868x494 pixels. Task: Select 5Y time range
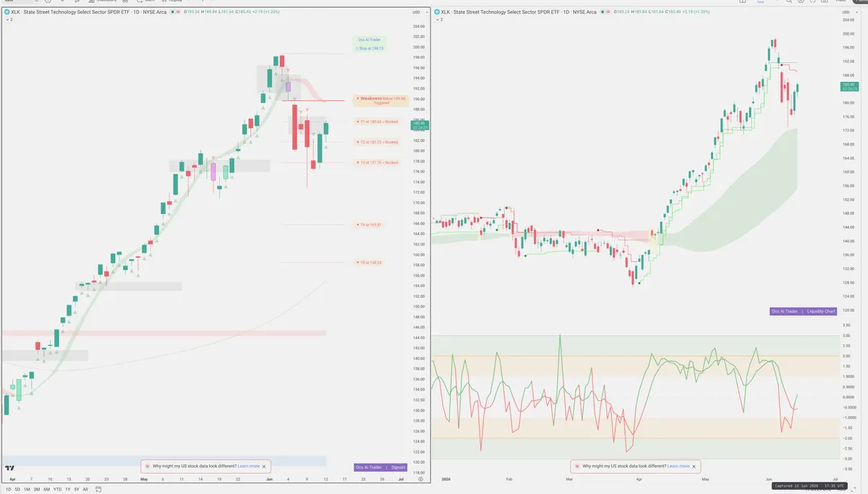(77, 490)
